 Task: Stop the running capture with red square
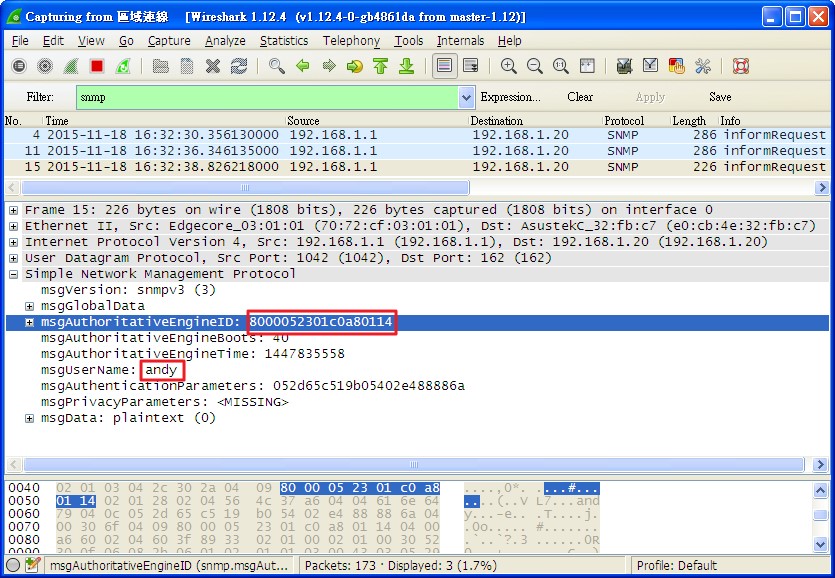(x=97, y=66)
